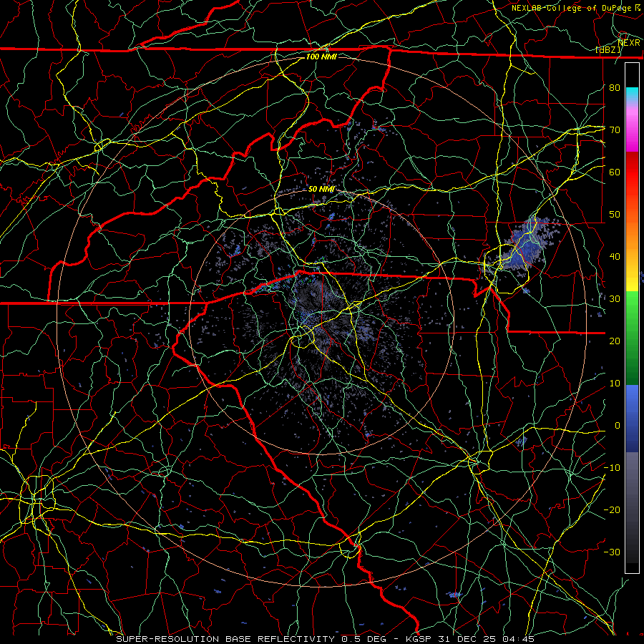The height and width of the screenshot is (644, 644).
Task: Click the '-10' dBZ scale value
Action: click(612, 468)
